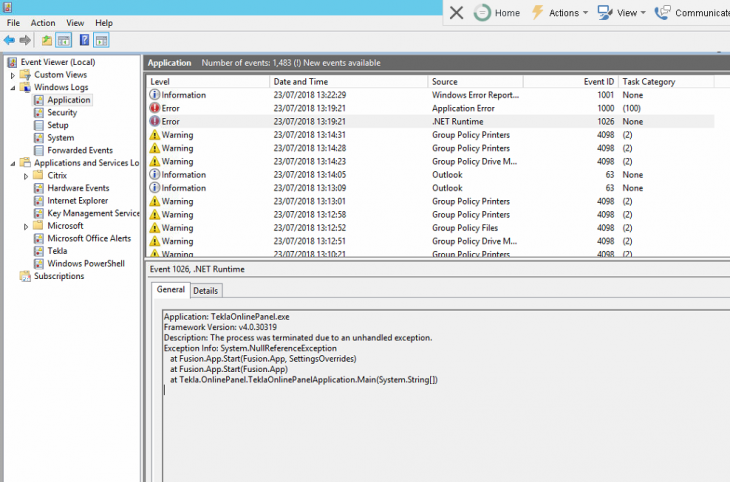Select Outlook information event at 13:14:05
Viewport: 730px width, 482px height.
click(x=430, y=175)
